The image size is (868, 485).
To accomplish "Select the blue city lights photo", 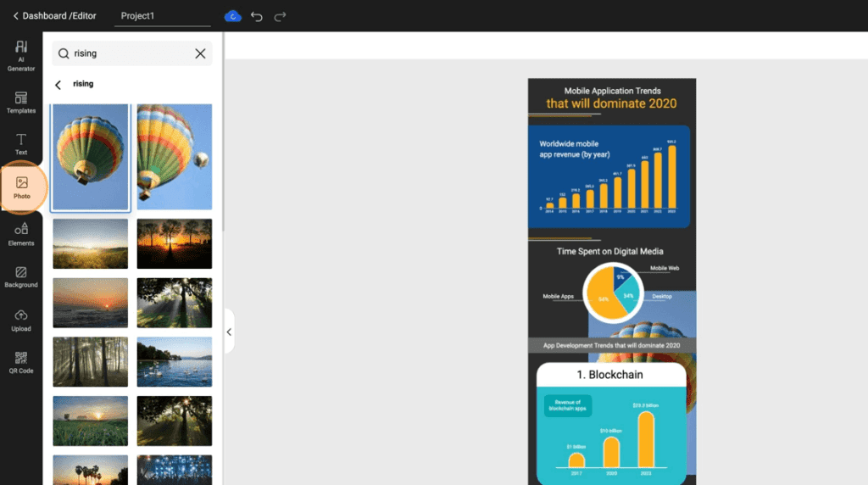I will 175,470.
